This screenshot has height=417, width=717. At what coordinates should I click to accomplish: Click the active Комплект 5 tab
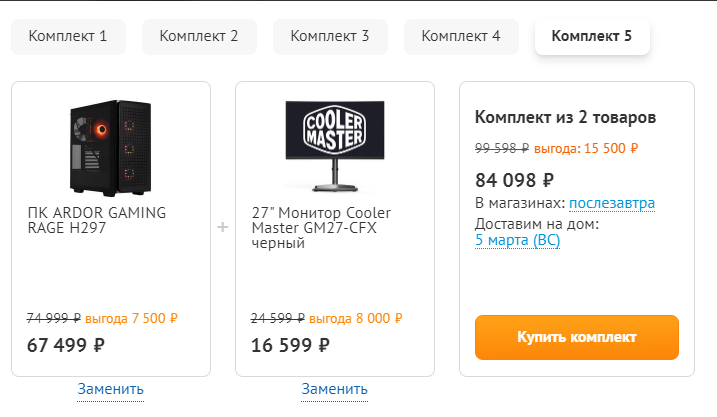[592, 37]
